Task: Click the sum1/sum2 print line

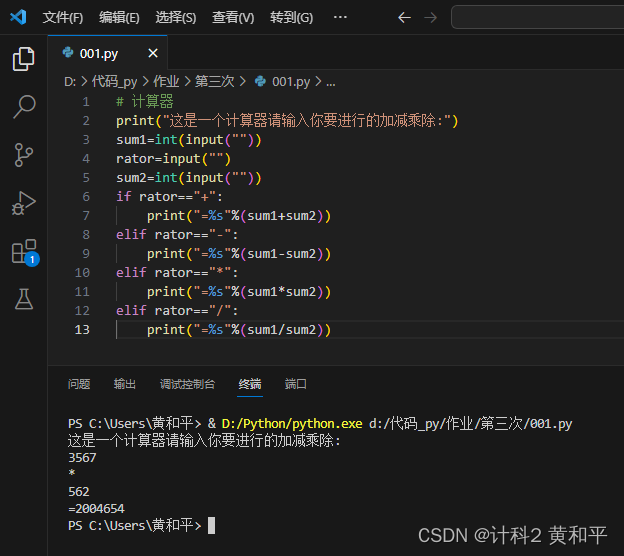Action: [239, 330]
